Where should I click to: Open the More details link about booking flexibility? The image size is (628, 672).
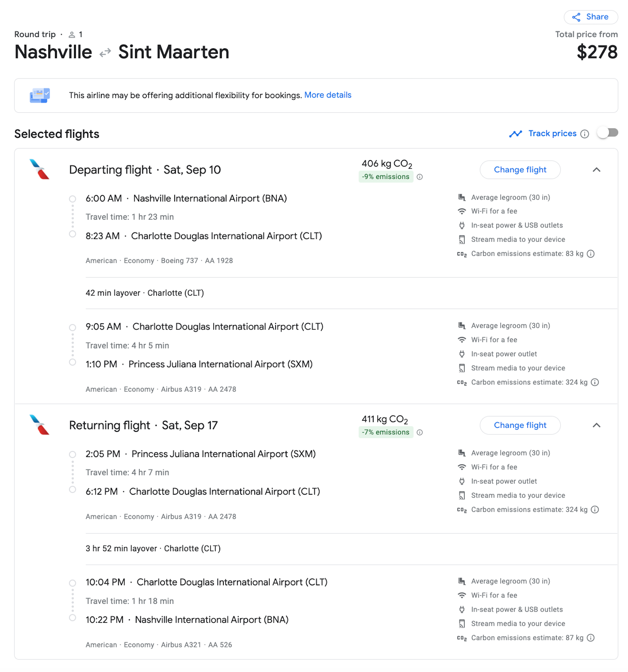328,95
